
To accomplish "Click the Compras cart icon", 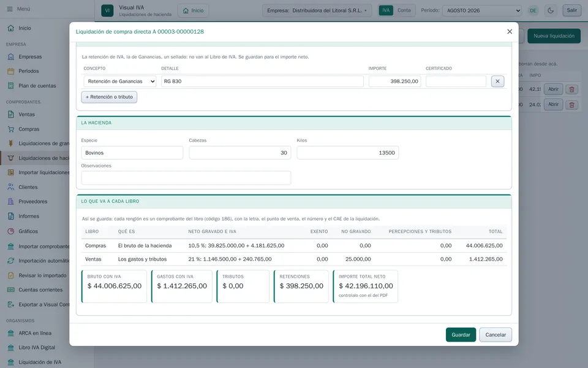I will [11, 129].
